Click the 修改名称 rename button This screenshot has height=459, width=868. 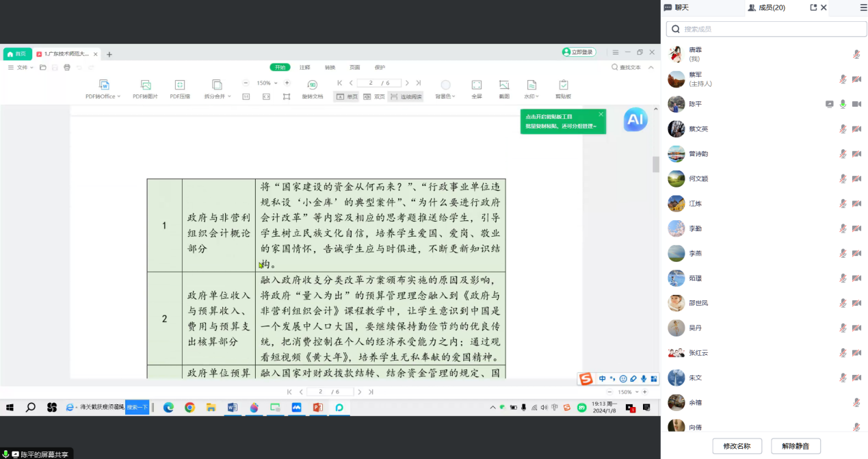tap(737, 446)
